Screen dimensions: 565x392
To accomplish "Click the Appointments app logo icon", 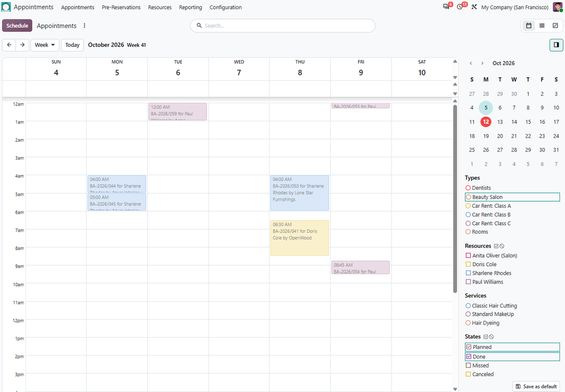I will (6, 7).
